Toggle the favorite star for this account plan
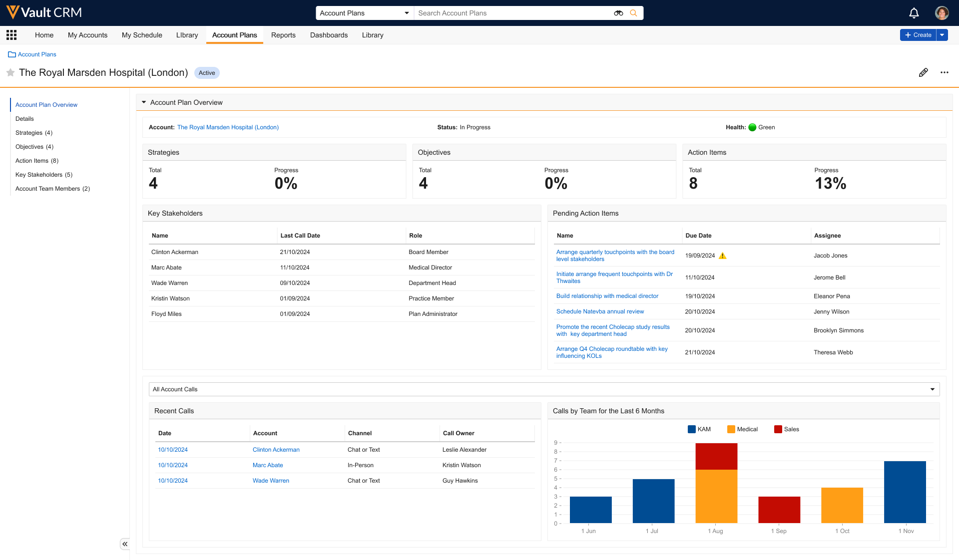This screenshot has height=560, width=959. (10, 72)
